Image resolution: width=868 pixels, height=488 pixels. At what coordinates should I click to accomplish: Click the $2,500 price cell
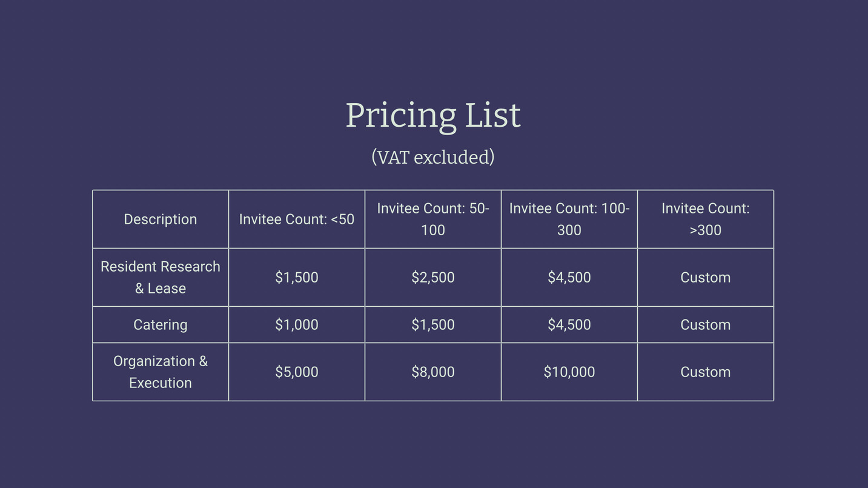(433, 278)
